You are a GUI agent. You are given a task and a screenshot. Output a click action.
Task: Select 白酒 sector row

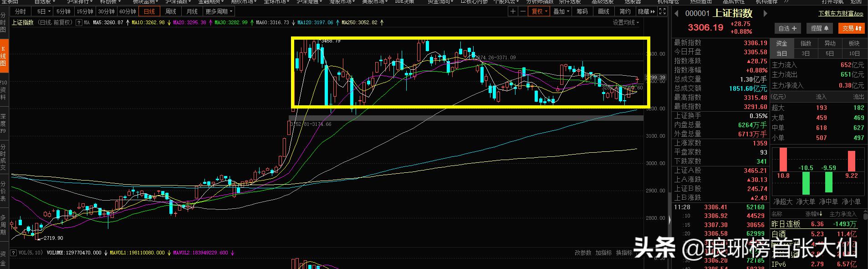814,234
